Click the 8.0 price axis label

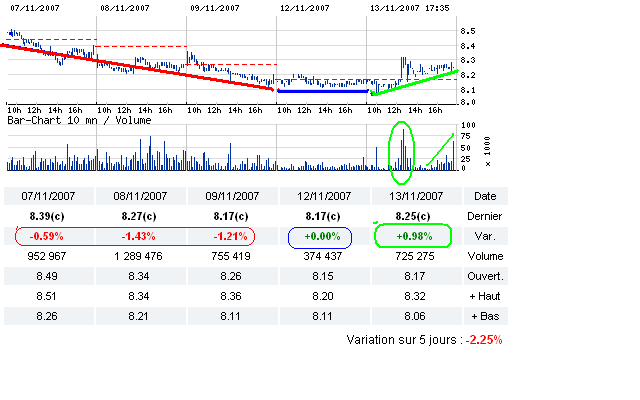(468, 102)
